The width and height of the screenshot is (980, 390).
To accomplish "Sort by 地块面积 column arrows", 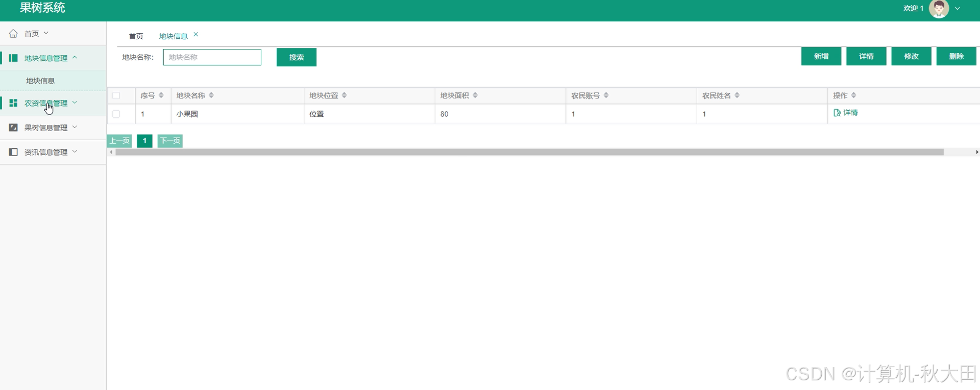I will coord(475,95).
